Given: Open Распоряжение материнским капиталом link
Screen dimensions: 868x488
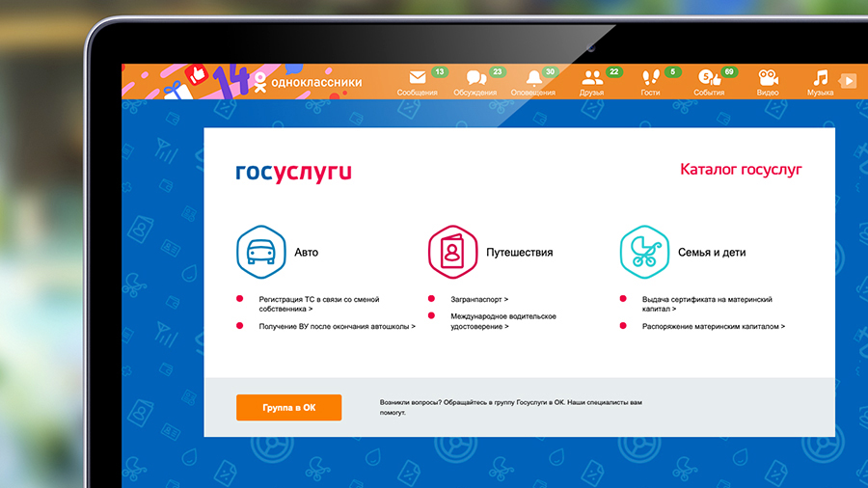Looking at the screenshot, I should click(x=714, y=326).
